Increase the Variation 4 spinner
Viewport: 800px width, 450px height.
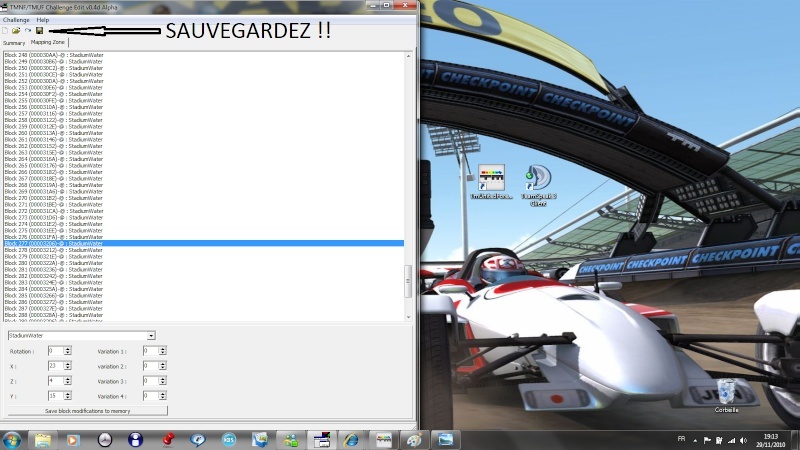(x=162, y=394)
